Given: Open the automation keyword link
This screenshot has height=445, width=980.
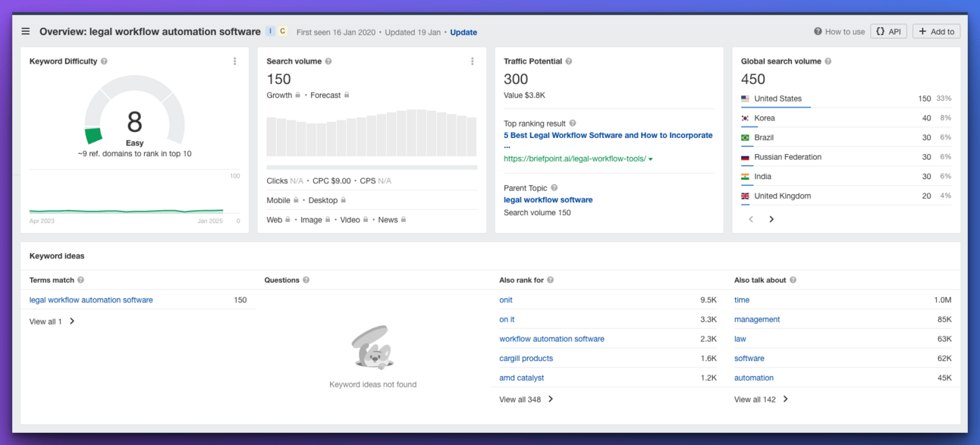Looking at the screenshot, I should click(x=754, y=378).
